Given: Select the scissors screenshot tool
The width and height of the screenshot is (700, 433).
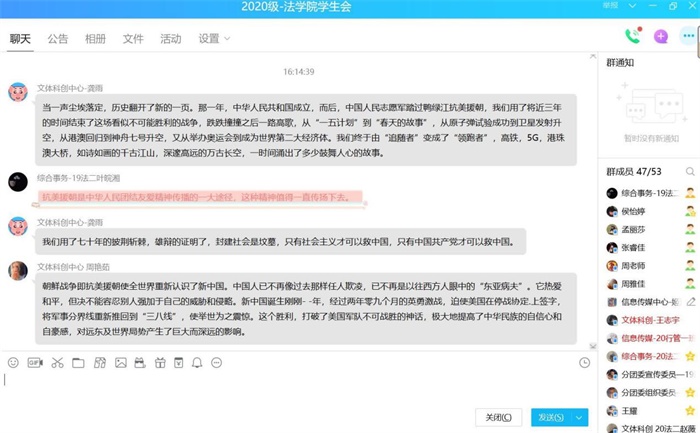Looking at the screenshot, I should point(57,363).
